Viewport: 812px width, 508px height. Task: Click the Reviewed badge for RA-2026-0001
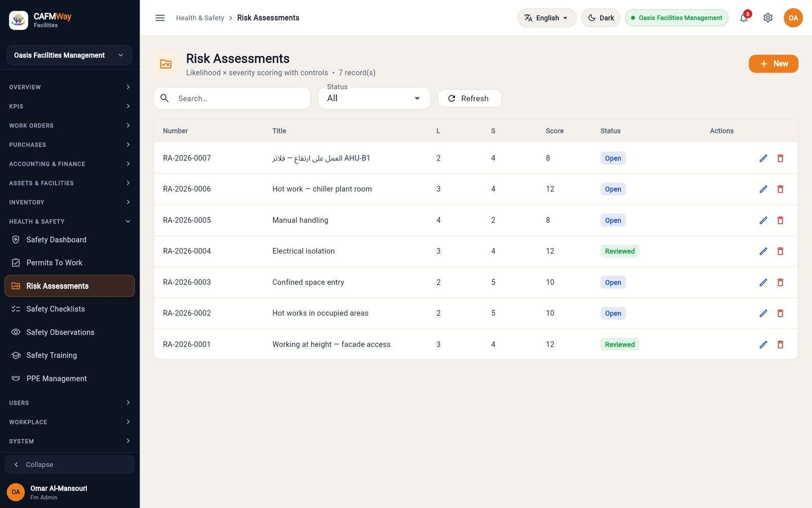pos(620,344)
